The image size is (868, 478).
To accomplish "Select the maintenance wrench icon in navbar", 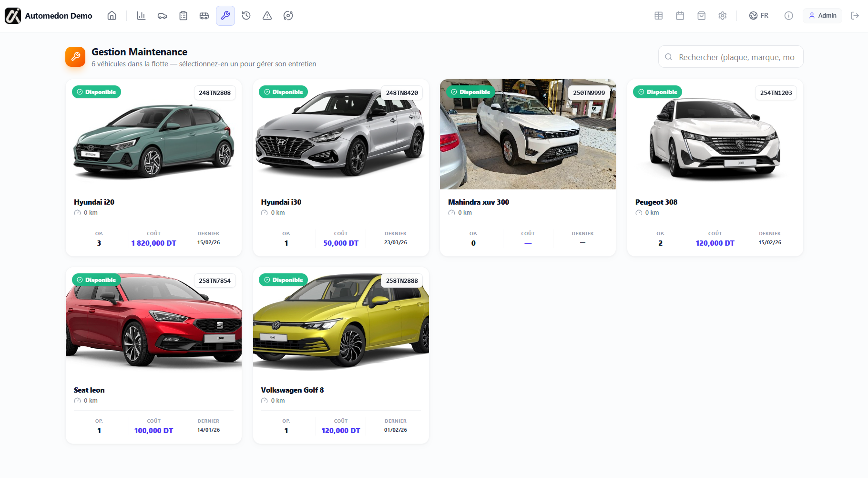I will (225, 16).
